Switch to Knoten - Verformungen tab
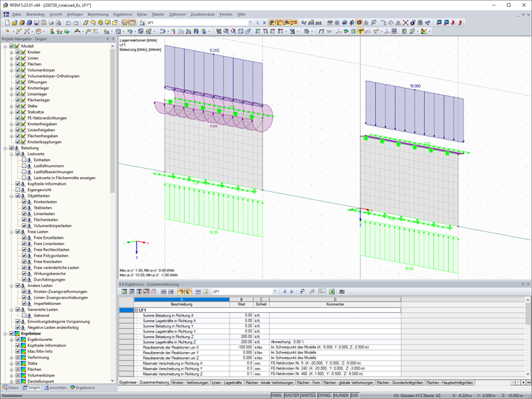The width and height of the screenshot is (532, 399). pos(190,383)
